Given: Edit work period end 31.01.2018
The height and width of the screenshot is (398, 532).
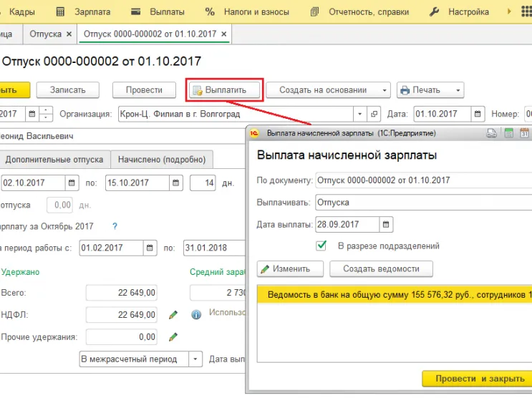Looking at the screenshot, I should click(x=214, y=248).
